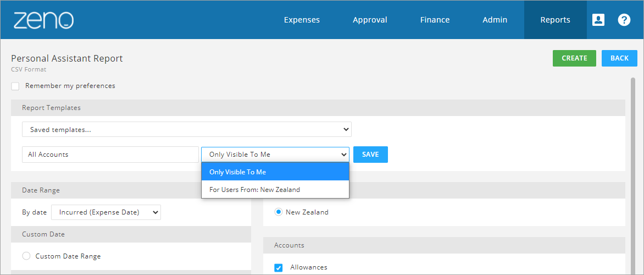
Task: Collapse the Only Visible To Me dropdown
Action: pos(275,155)
